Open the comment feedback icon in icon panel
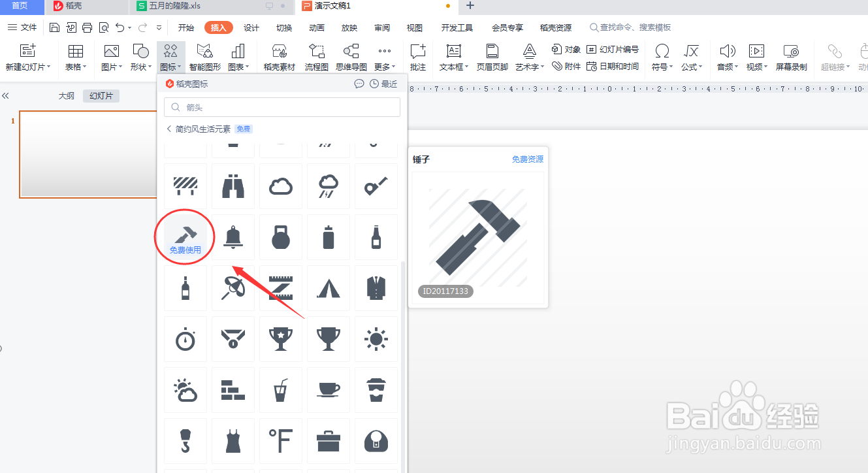The height and width of the screenshot is (473, 868). tap(359, 84)
